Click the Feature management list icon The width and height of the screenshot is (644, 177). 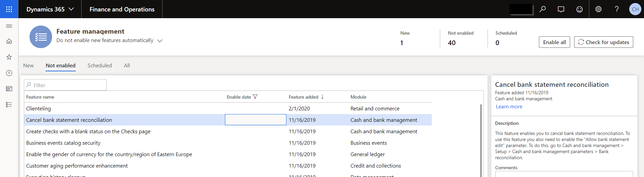point(41,37)
